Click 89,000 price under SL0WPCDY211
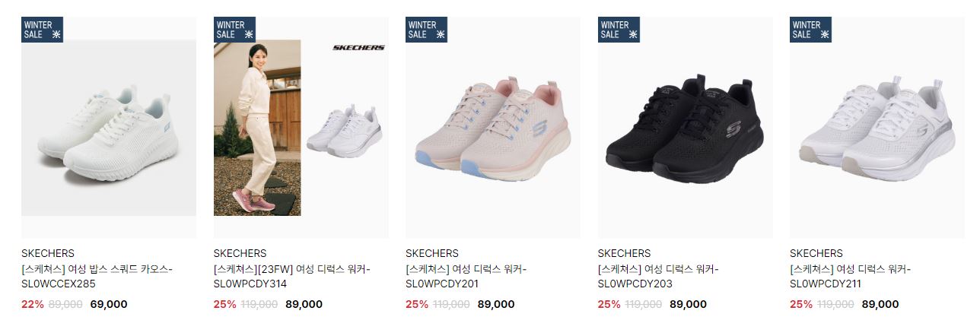This screenshot has width=980, height=336. point(880,304)
